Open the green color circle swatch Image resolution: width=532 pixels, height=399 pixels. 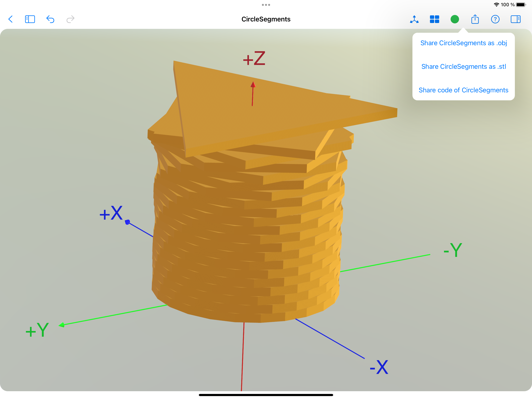point(454,19)
